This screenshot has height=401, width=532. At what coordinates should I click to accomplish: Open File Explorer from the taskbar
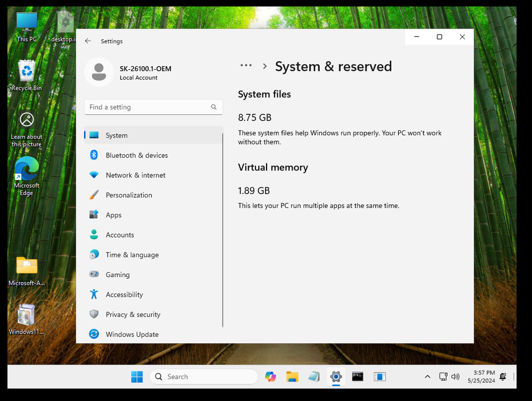click(292, 376)
